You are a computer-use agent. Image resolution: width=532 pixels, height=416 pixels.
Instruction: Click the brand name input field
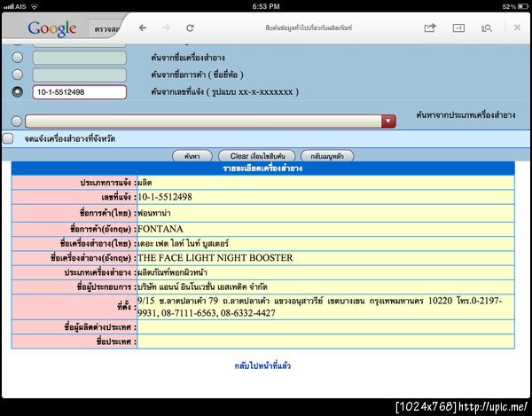point(80,75)
